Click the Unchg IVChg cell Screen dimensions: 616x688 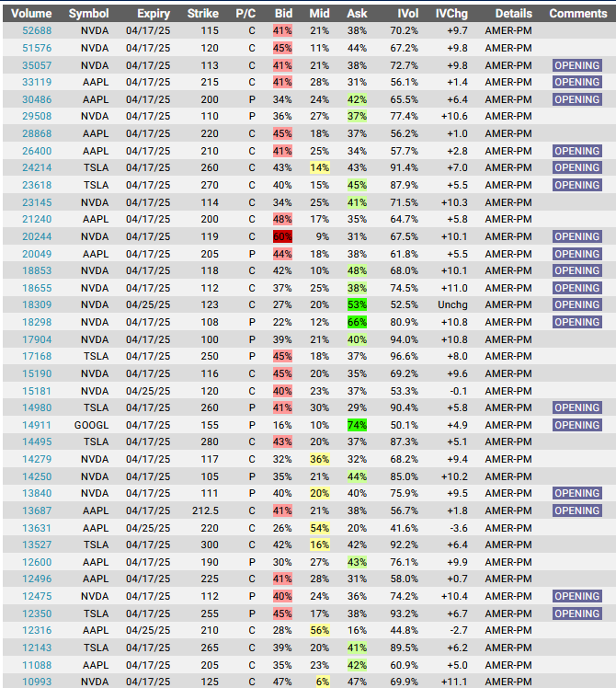click(x=452, y=304)
